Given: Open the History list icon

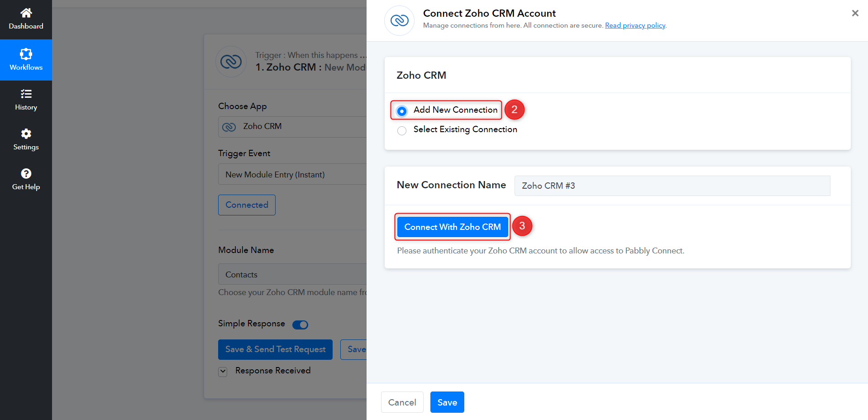Looking at the screenshot, I should (x=26, y=94).
